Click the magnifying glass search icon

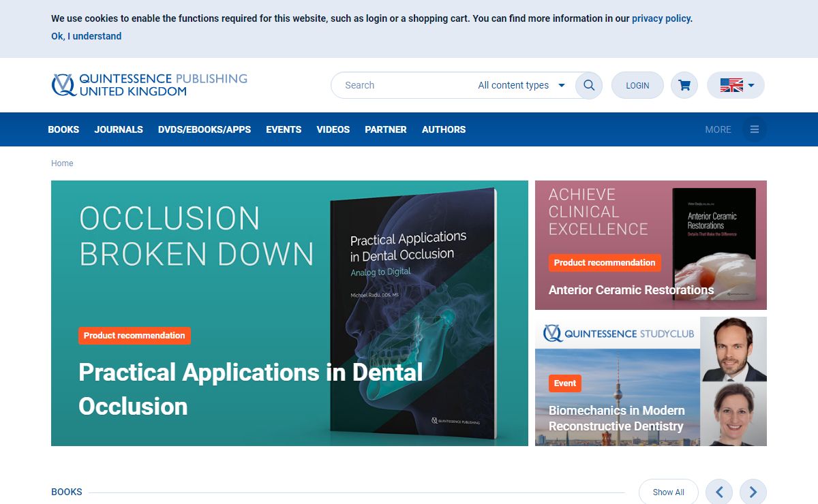point(589,85)
